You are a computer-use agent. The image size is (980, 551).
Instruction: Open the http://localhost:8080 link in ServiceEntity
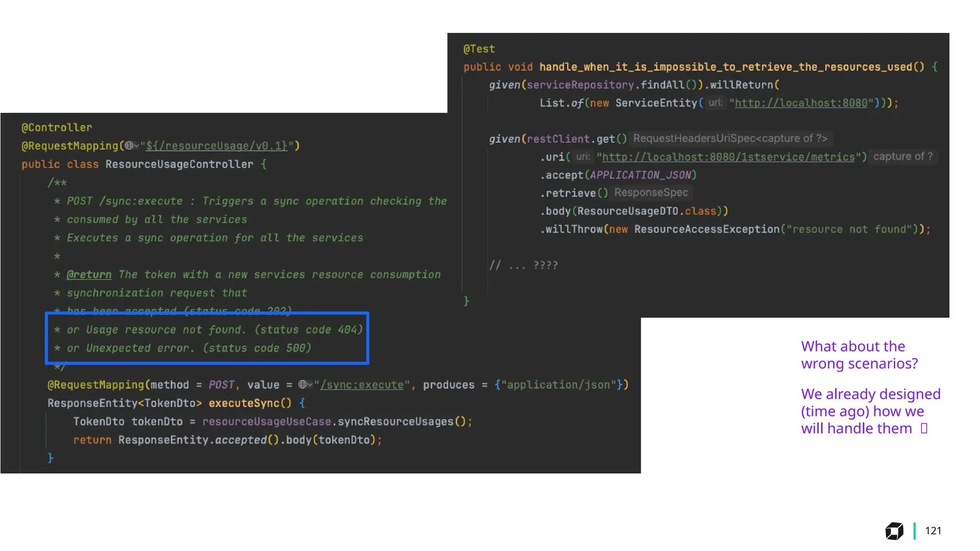point(801,103)
